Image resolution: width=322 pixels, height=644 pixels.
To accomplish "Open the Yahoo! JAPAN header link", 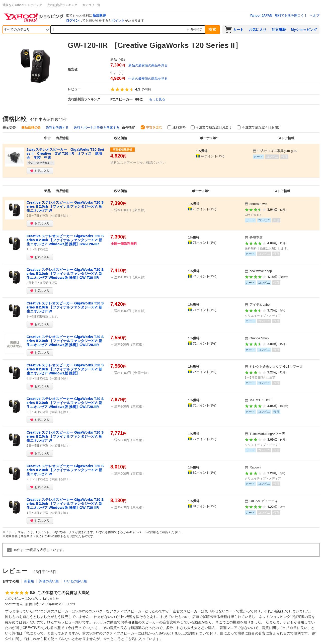I will coord(261,16).
